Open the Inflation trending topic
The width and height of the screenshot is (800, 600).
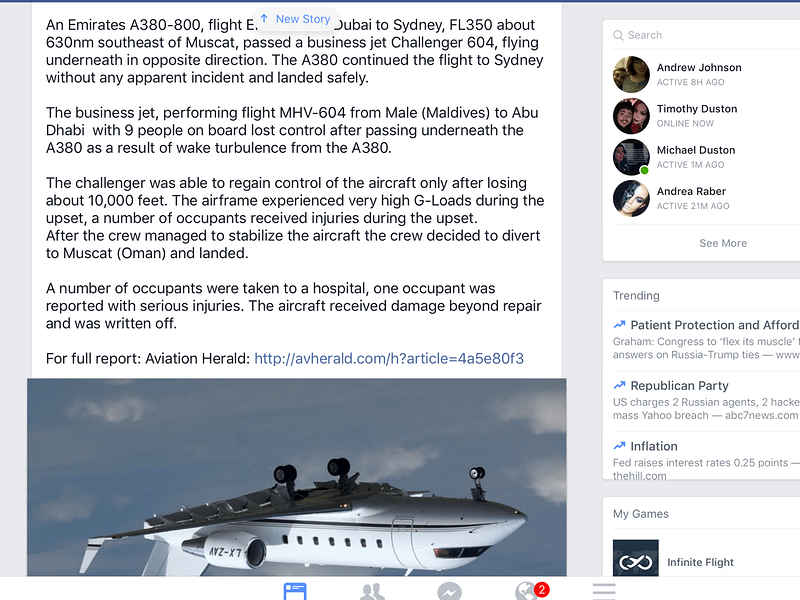tap(706, 459)
